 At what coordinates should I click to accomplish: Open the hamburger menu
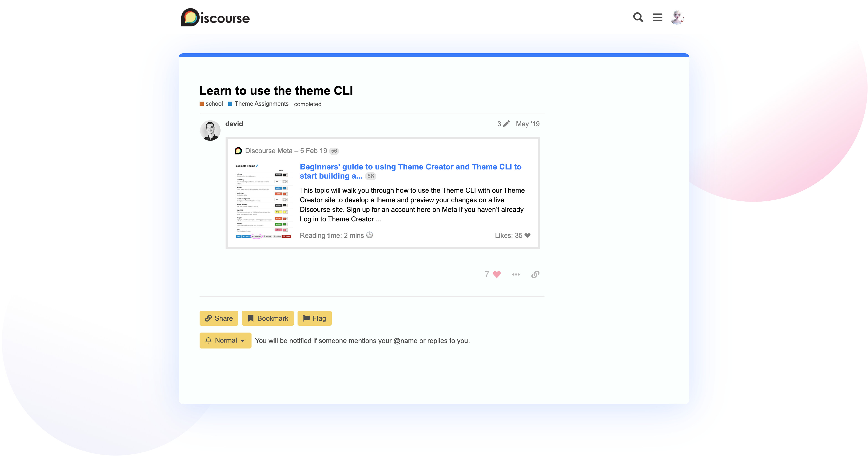pos(657,17)
